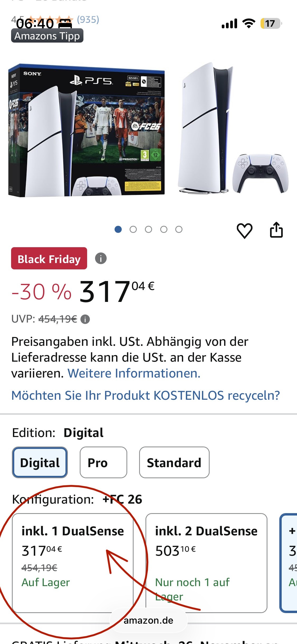Choose the inkl. 2 DualSense configuration

pyautogui.click(x=206, y=563)
